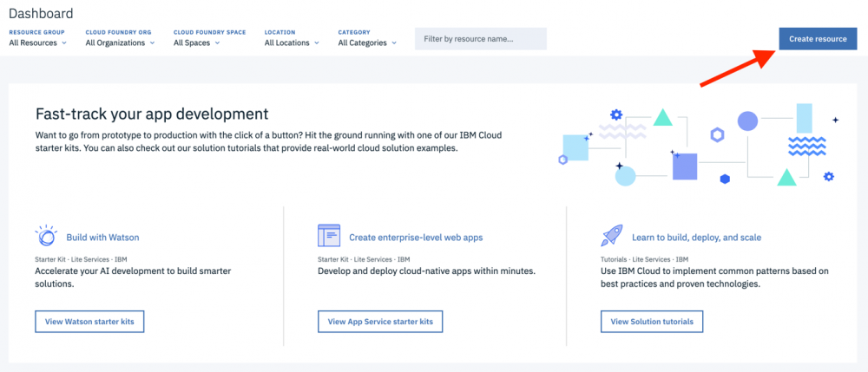This screenshot has width=868, height=372.
Task: Click View App Service starter kits
Action: (x=380, y=322)
